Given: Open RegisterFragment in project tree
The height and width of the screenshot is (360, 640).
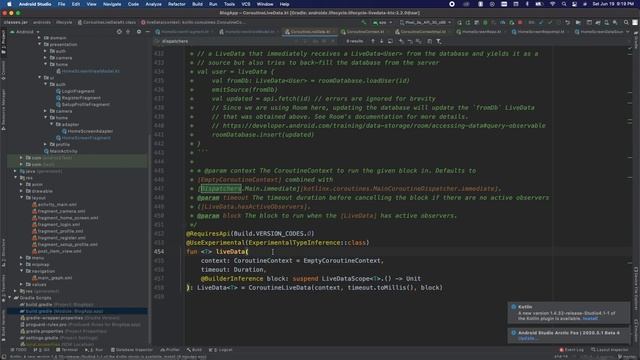Looking at the screenshot, I should click(81, 98).
